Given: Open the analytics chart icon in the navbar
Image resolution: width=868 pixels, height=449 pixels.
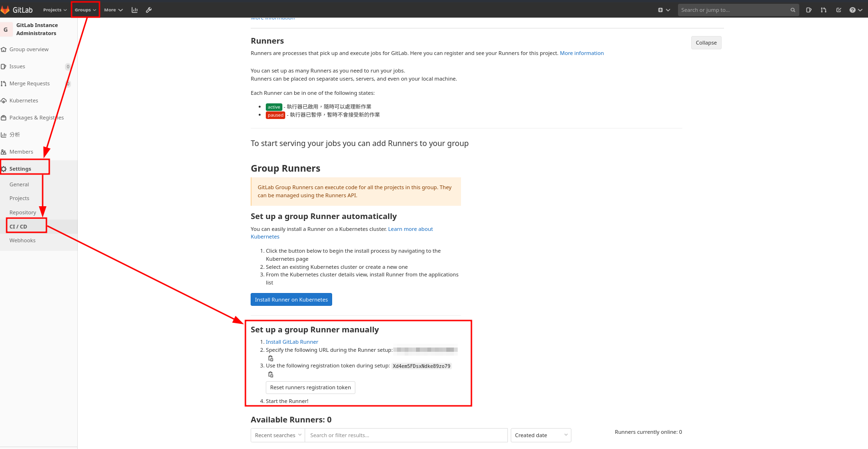Looking at the screenshot, I should [x=135, y=10].
